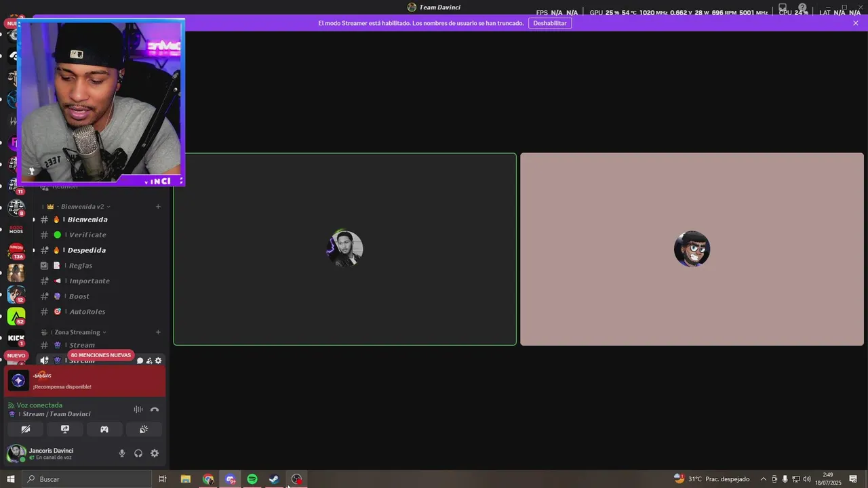Open the network icon in system tray
Screen dimensions: 868x488
point(796,479)
